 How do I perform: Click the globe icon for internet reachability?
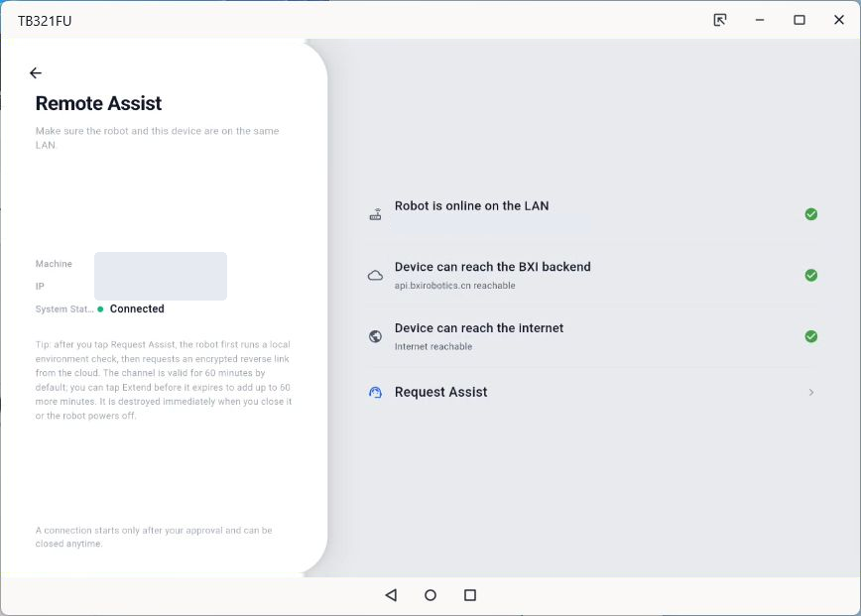point(375,336)
